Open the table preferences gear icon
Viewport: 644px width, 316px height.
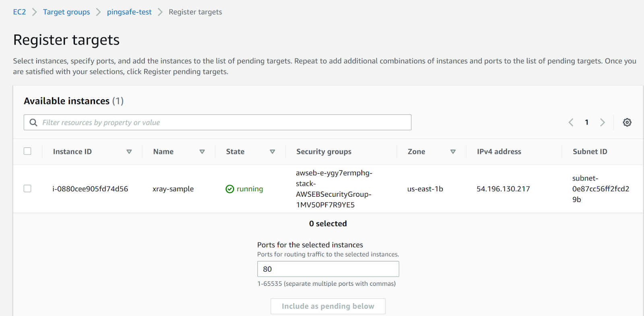[x=627, y=123]
